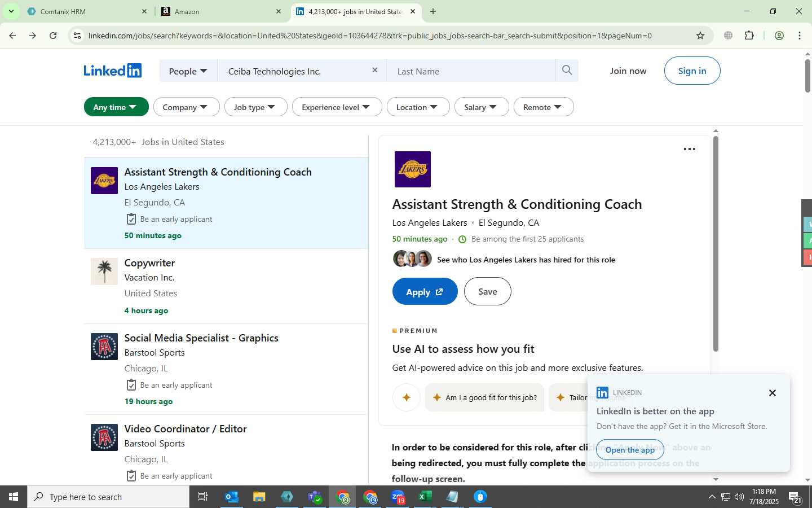This screenshot has width=812, height=508.
Task: Close the Comtanix HRM tab
Action: coord(144,11)
